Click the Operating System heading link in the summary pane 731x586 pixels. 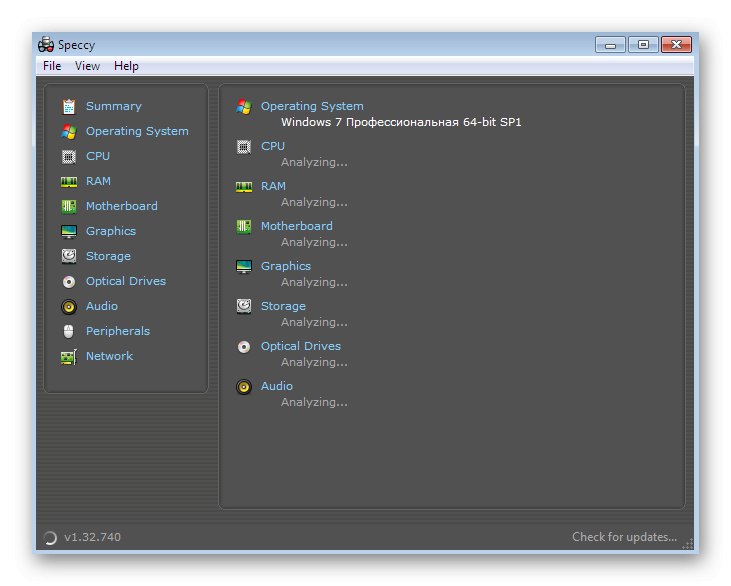coord(312,106)
